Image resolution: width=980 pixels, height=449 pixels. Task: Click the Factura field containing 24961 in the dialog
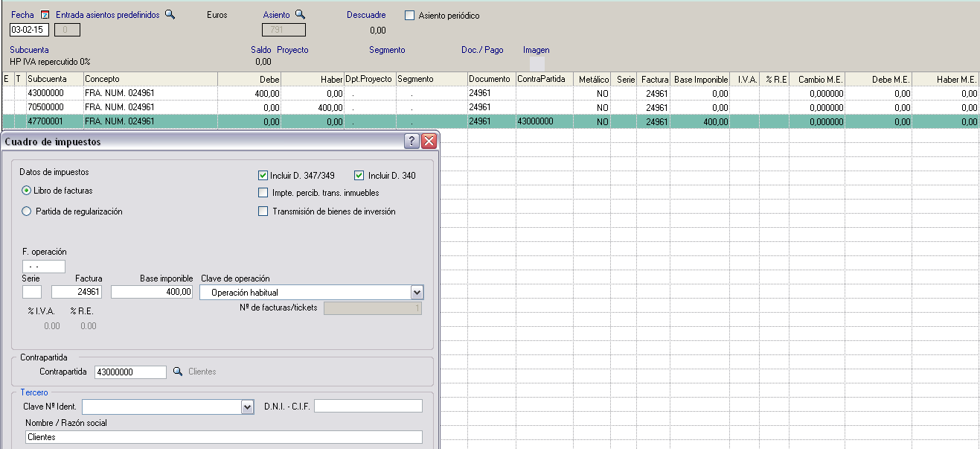[77, 292]
